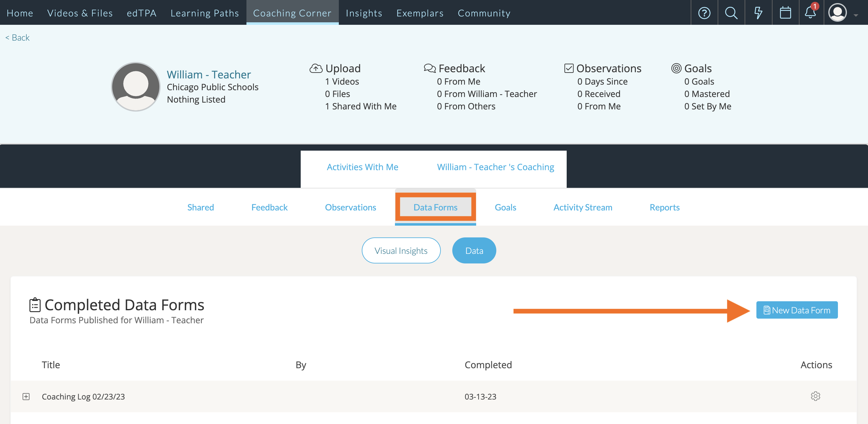Switch to the Observations tab
Viewport: 868px width, 424px height.
(x=350, y=207)
